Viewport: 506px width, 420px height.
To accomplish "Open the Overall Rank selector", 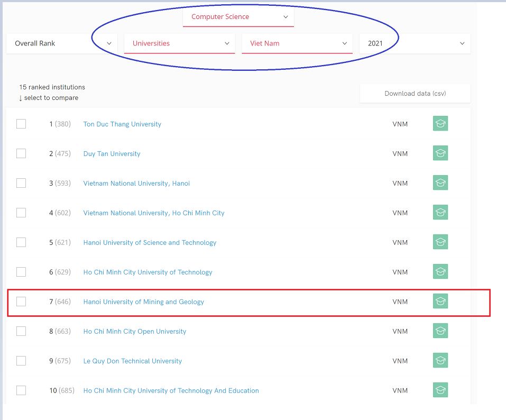I will [62, 43].
